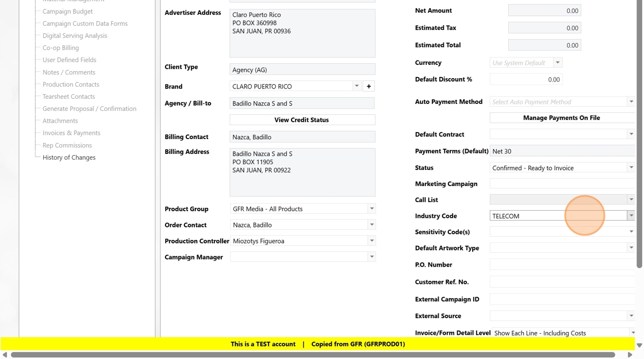Open History of Changes
644x359 pixels.
[x=69, y=157]
